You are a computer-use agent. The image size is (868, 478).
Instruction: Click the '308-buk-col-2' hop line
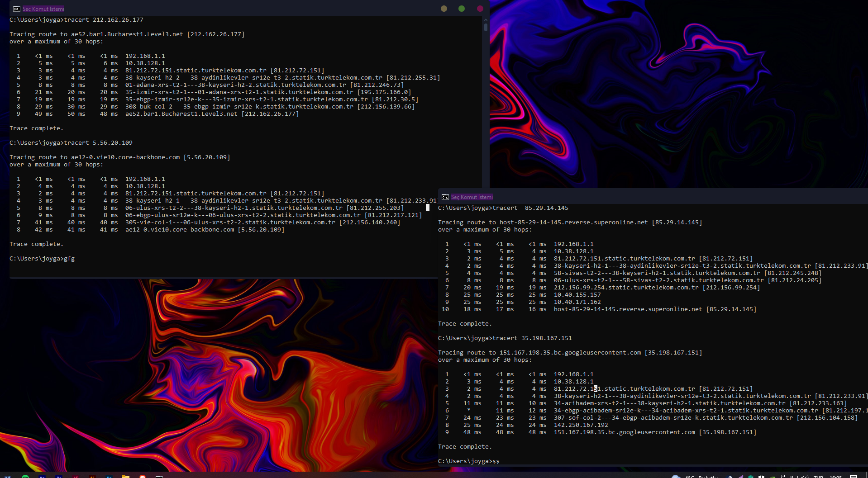coord(216,107)
